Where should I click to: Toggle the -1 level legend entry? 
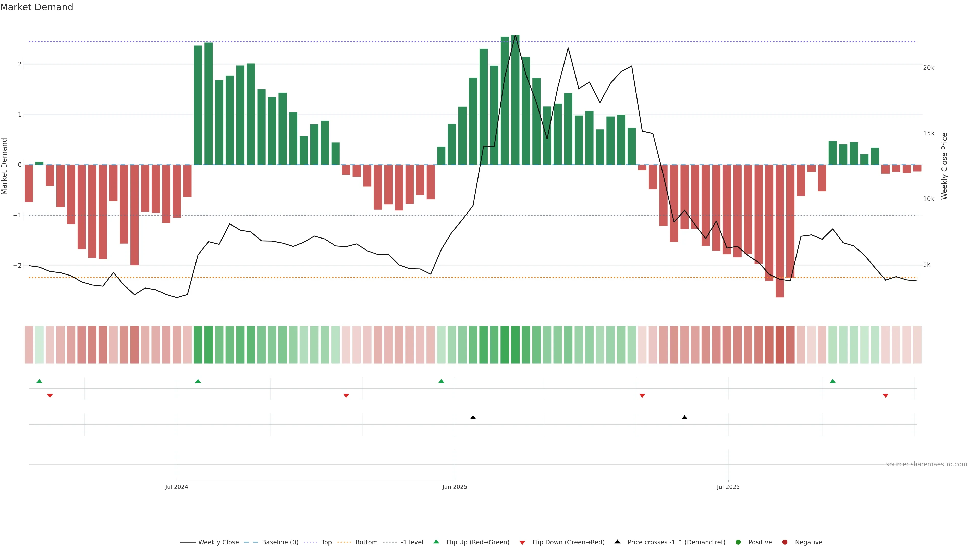412,542
